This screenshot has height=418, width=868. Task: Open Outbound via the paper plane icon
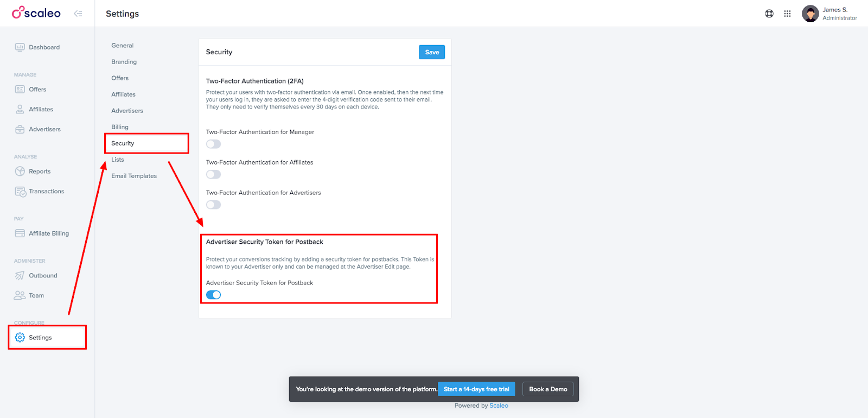point(20,275)
